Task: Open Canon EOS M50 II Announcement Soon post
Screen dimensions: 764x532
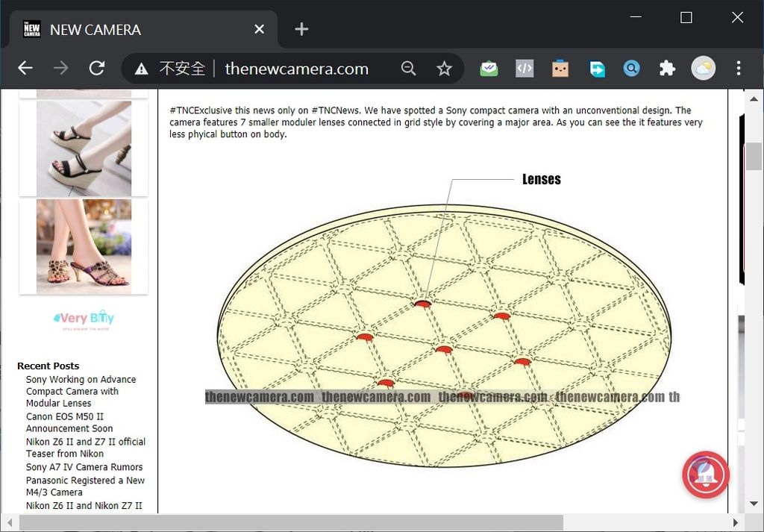Action: pyautogui.click(x=69, y=422)
